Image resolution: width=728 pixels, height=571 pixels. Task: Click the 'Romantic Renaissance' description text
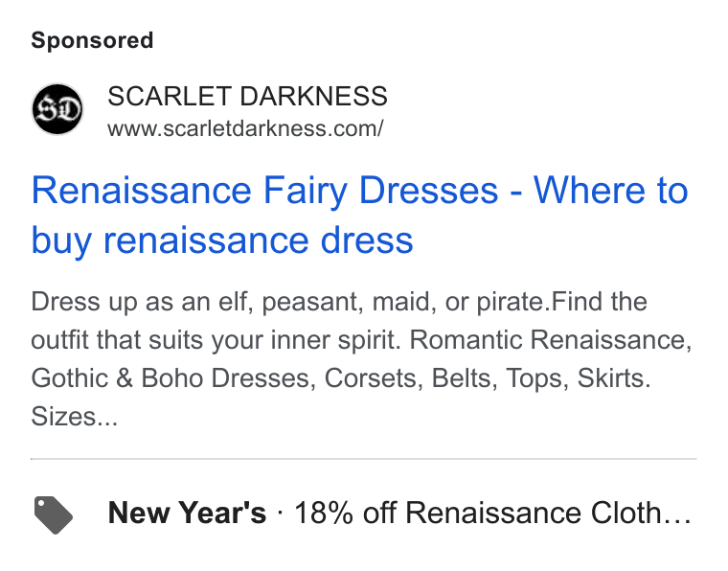pos(551,339)
